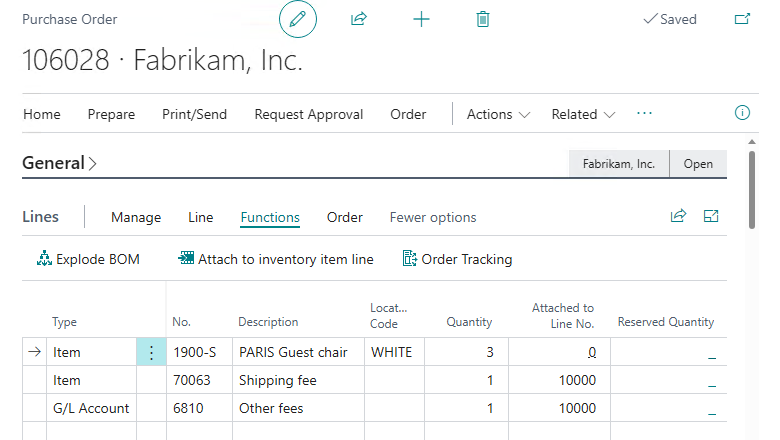Open Order Tracking action
This screenshot has height=440, width=780.
(x=457, y=259)
